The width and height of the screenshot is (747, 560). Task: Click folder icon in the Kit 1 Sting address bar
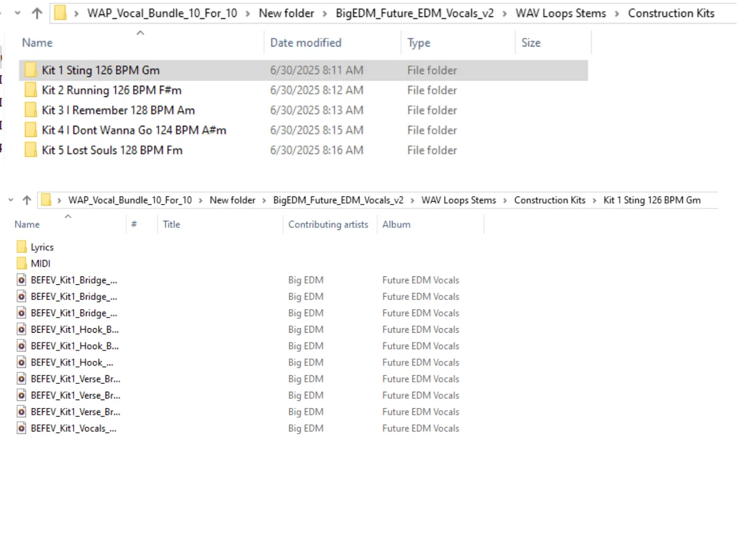tap(46, 200)
